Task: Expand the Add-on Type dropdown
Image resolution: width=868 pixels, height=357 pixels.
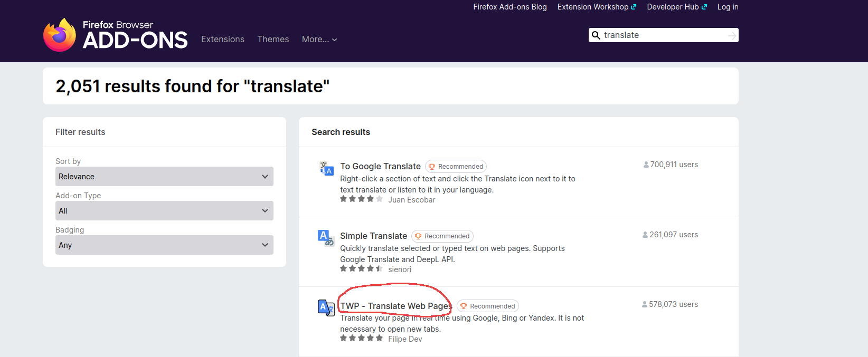Action: coord(164,211)
